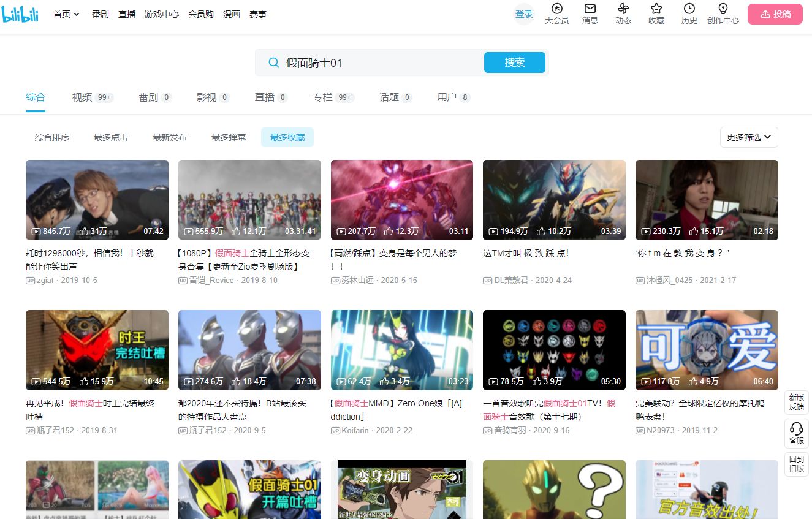Visit uploader N20973's profile

(660, 430)
